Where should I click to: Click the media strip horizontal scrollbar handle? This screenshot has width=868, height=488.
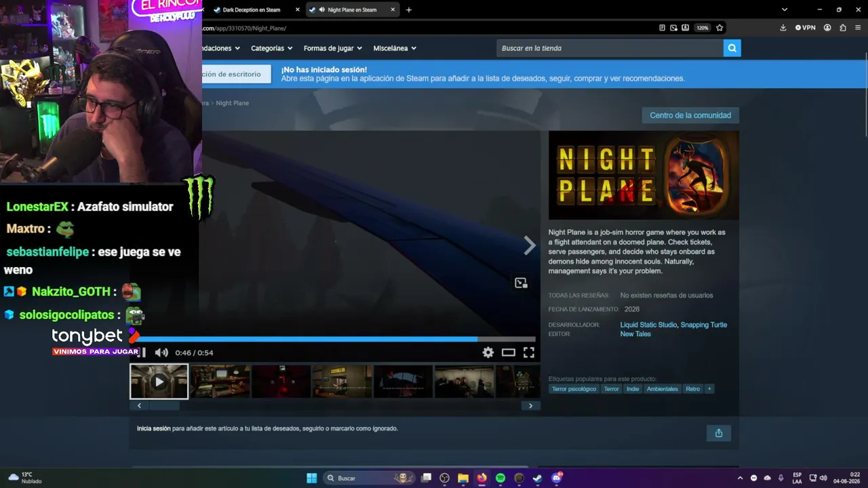click(x=165, y=406)
